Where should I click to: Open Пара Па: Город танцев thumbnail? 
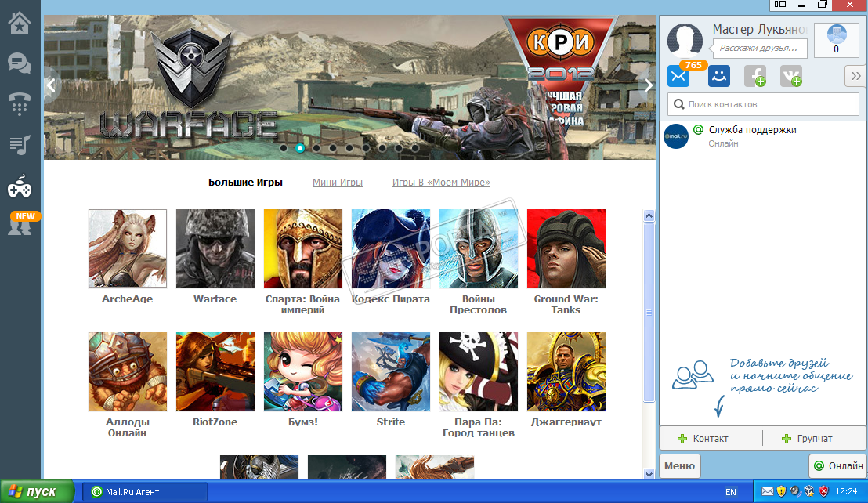479,371
